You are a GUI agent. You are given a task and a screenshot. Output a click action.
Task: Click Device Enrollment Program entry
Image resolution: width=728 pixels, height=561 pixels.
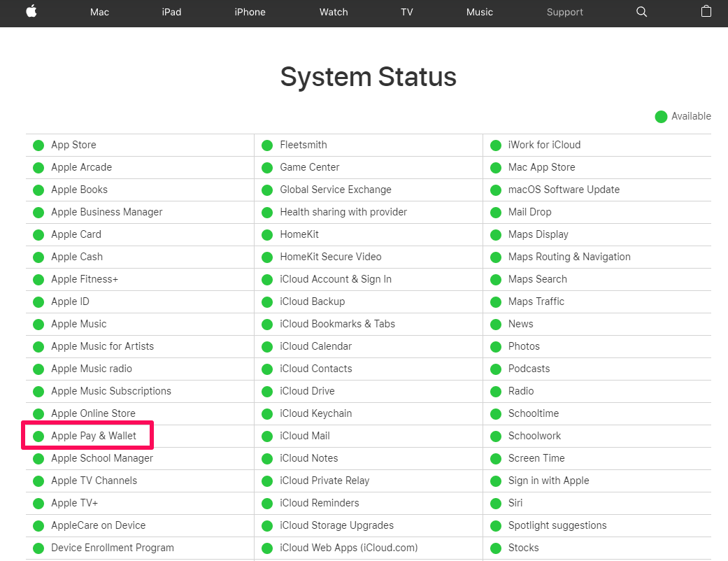113,548
